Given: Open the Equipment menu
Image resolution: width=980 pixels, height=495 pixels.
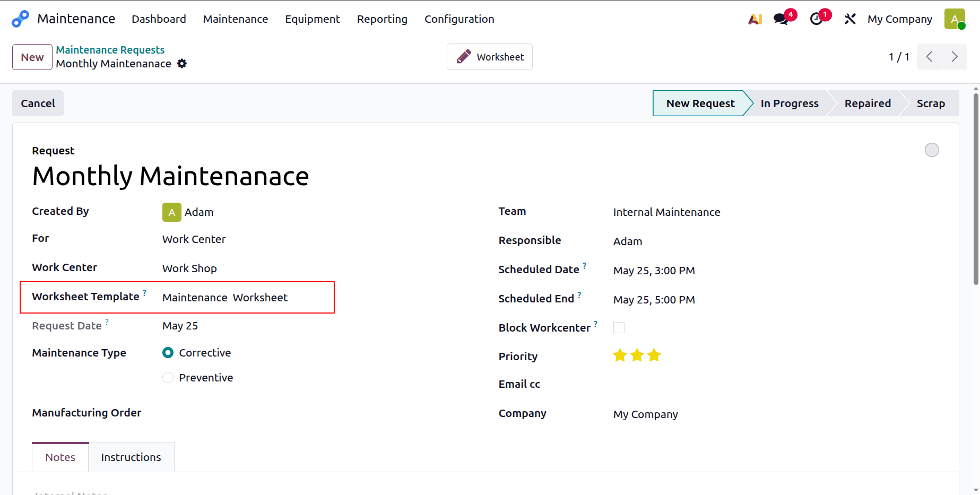Looking at the screenshot, I should coord(313,19).
